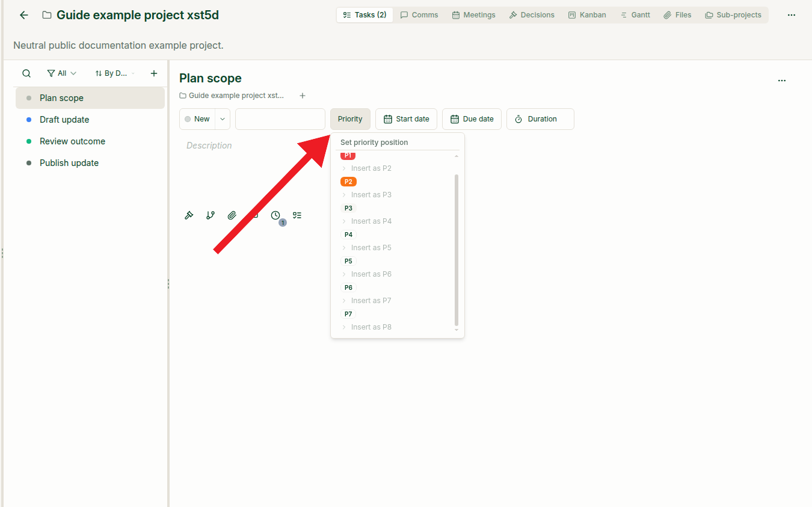Click the clock icon with badge 1

coord(275,215)
